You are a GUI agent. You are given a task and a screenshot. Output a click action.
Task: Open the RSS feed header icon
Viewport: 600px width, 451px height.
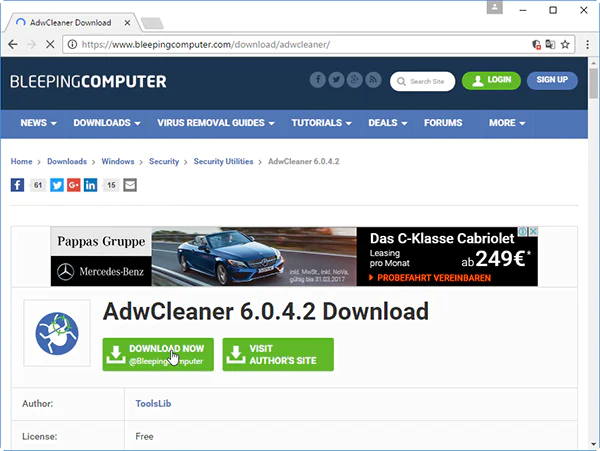coord(373,80)
